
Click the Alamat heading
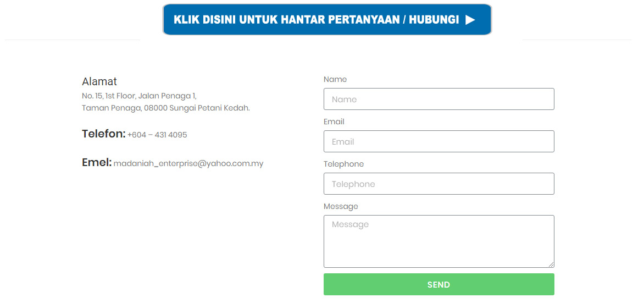click(x=99, y=81)
